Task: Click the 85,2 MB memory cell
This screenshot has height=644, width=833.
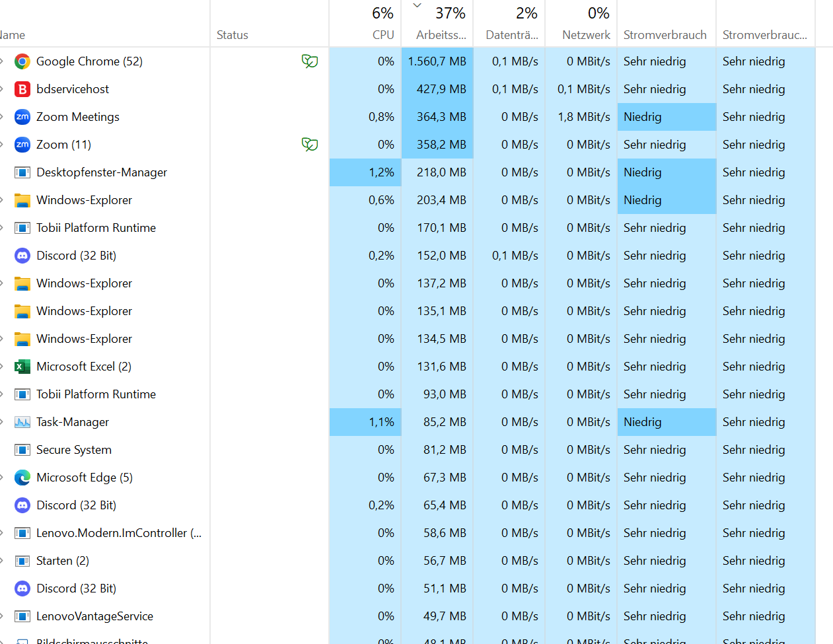Action: (437, 422)
